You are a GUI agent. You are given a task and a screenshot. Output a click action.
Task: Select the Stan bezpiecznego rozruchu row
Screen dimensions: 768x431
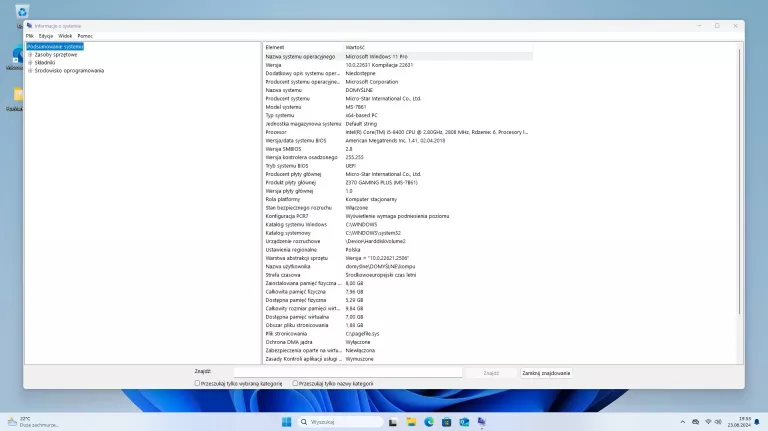(398, 208)
